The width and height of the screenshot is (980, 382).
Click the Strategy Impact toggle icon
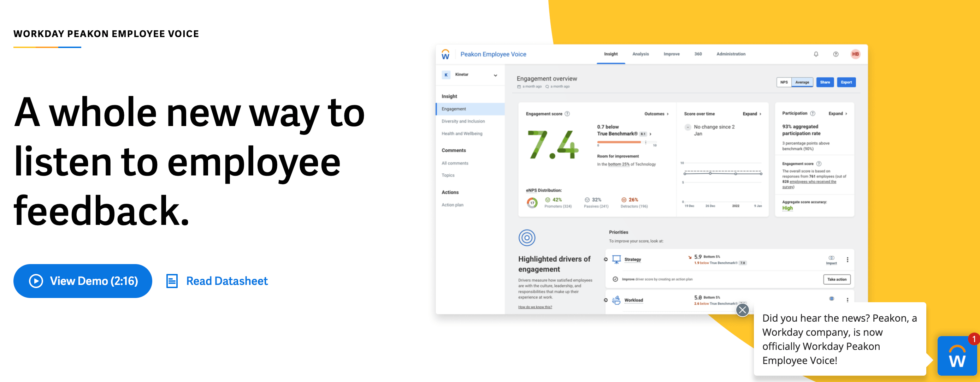pos(831,258)
